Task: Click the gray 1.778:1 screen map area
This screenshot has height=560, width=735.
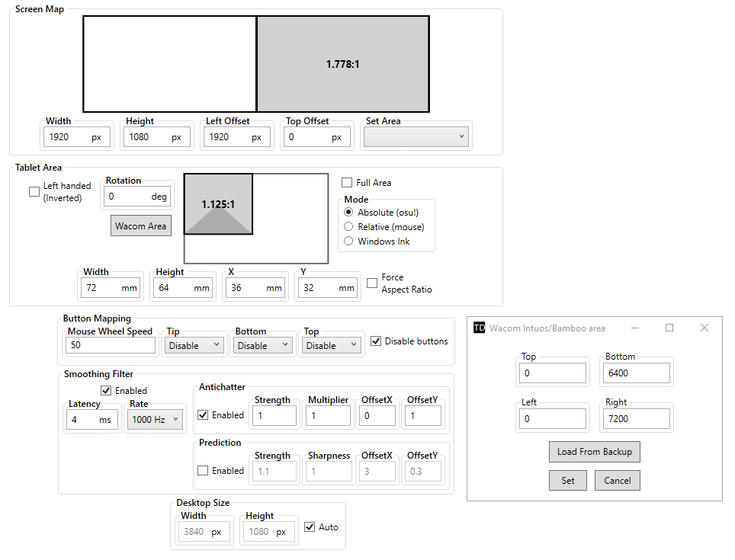Action: tap(342, 64)
